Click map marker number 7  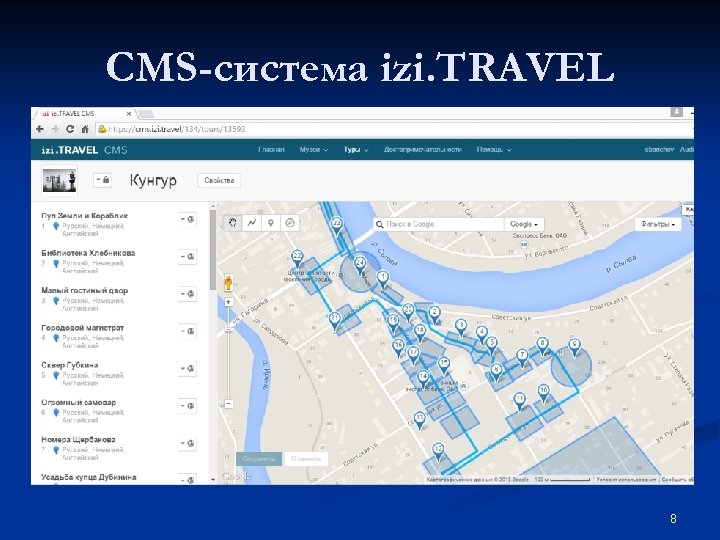pos(522,357)
